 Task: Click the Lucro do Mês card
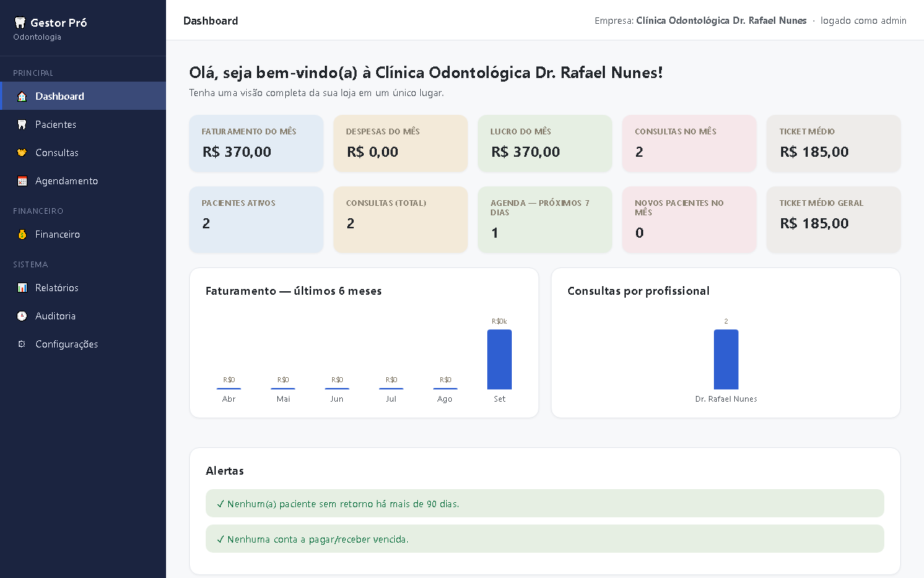pyautogui.click(x=545, y=143)
